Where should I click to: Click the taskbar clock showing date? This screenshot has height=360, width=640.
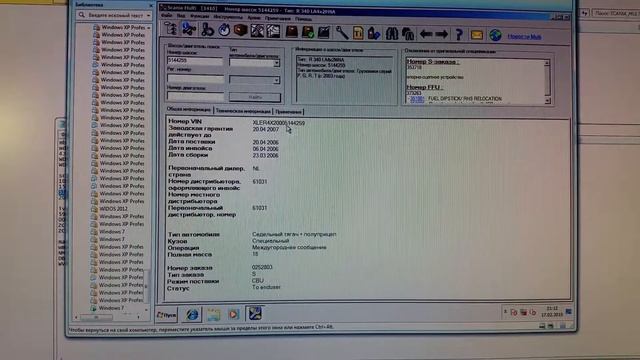click(x=552, y=312)
